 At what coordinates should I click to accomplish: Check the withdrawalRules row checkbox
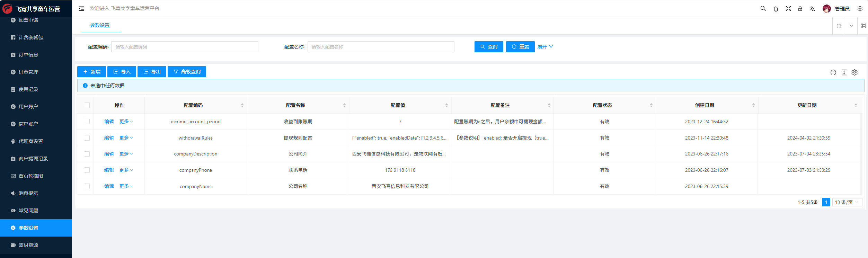87,138
